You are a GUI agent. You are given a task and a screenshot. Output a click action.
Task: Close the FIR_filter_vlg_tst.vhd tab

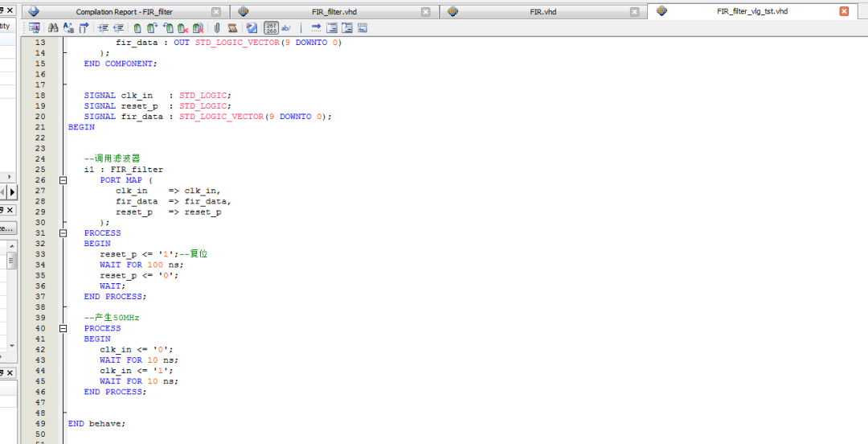pos(843,11)
